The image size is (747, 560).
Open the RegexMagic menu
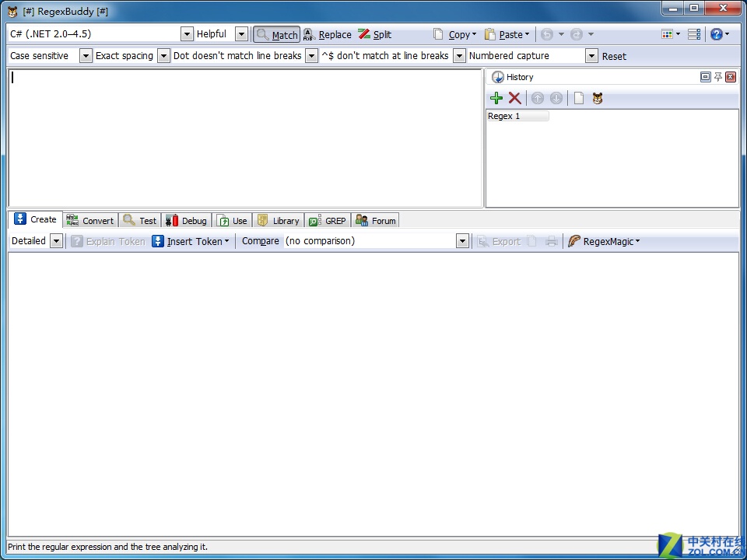tap(604, 241)
